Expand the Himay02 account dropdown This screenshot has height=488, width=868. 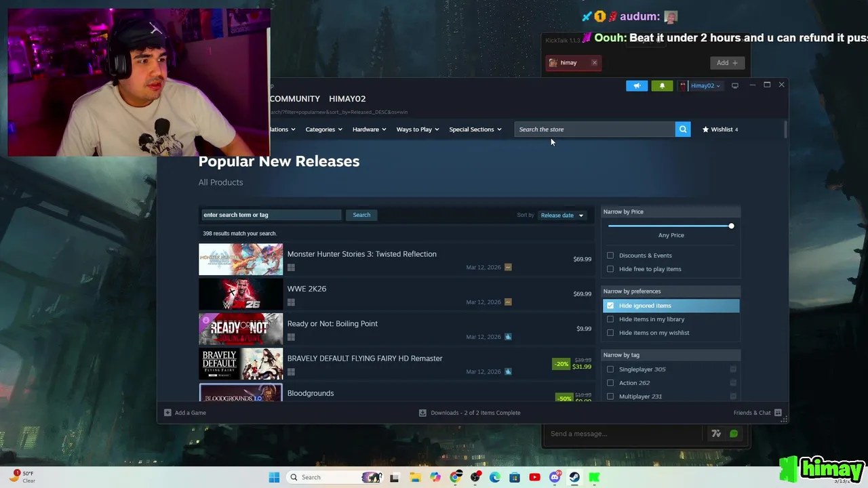705,85
